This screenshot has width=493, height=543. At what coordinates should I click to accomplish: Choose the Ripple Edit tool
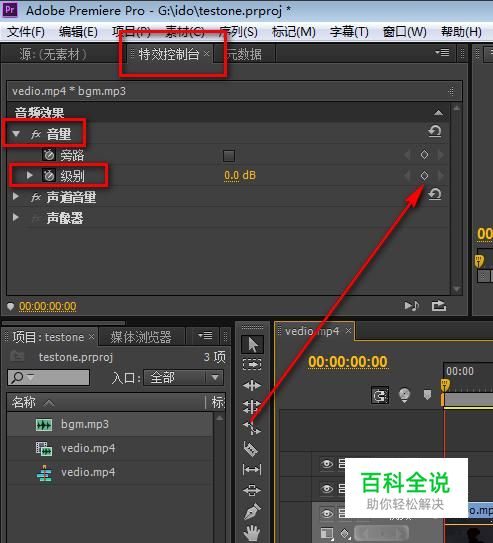[x=252, y=385]
